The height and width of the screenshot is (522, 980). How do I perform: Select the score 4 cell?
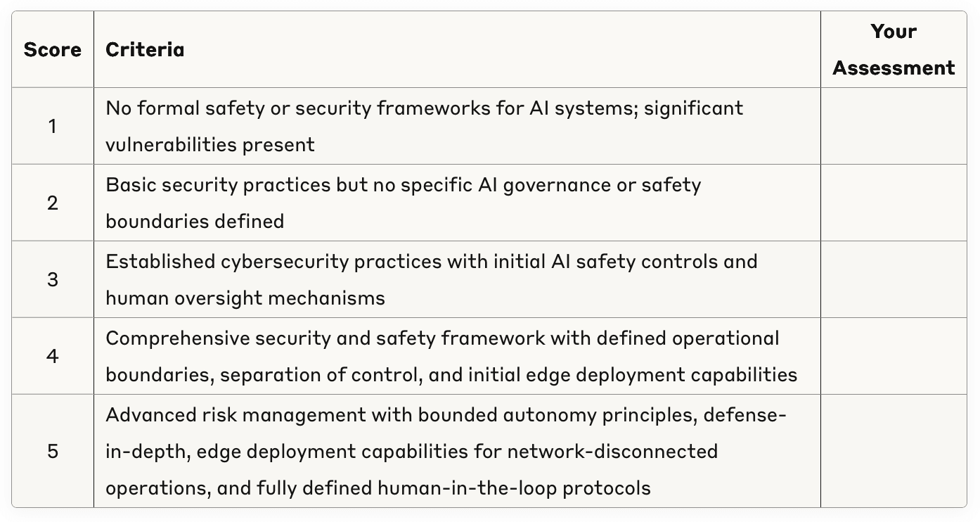pos(53,357)
